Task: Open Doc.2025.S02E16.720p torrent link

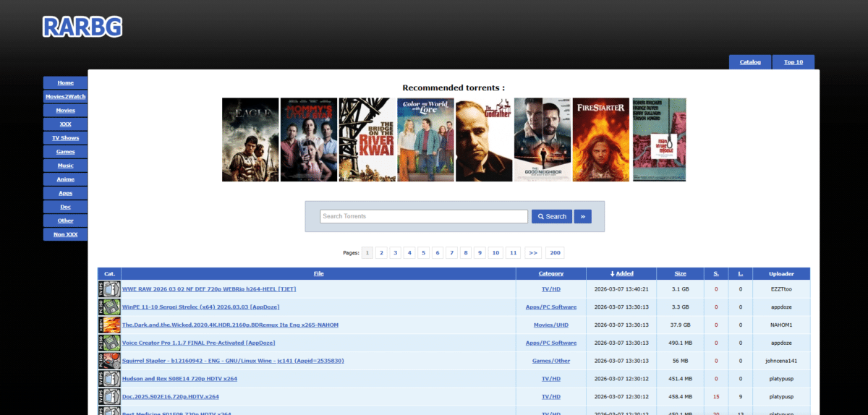Action: click(171, 396)
